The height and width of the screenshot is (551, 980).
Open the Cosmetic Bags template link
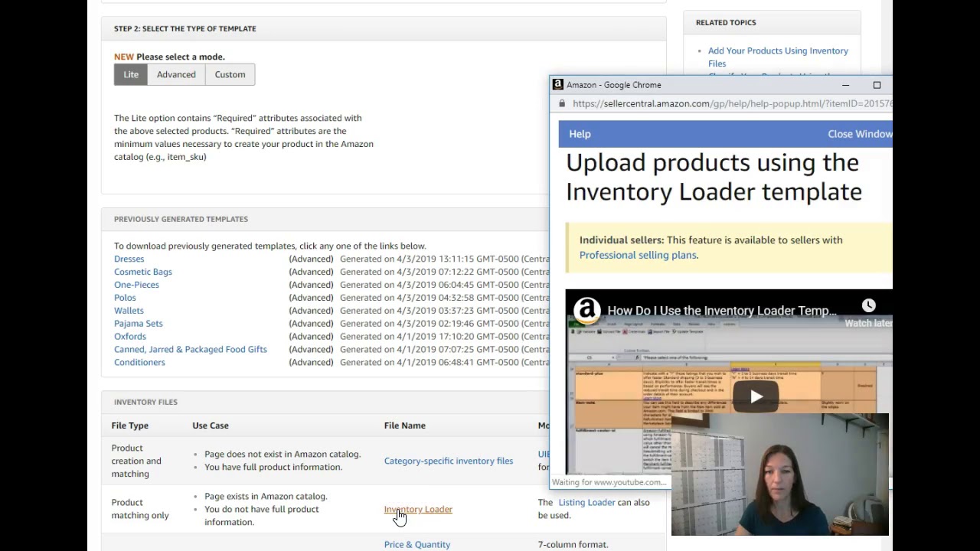pos(142,272)
